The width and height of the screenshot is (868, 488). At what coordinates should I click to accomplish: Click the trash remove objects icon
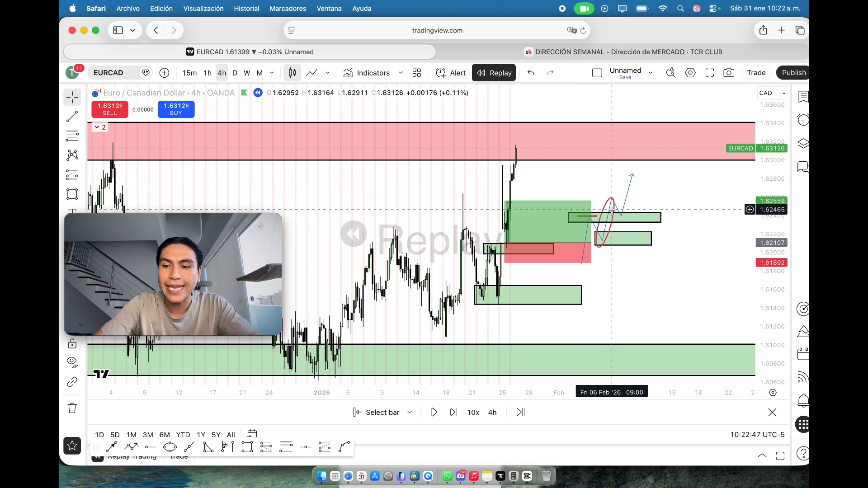tap(72, 408)
